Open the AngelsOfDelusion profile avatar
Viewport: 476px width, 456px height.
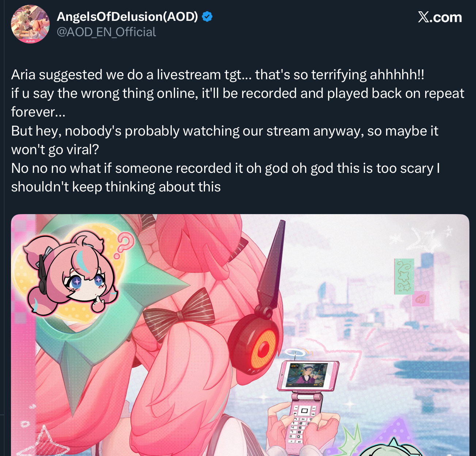[x=30, y=24]
